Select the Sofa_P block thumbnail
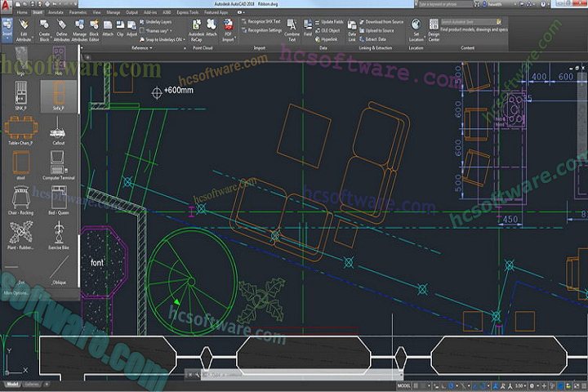This screenshot has width=588, height=392. pos(58,96)
